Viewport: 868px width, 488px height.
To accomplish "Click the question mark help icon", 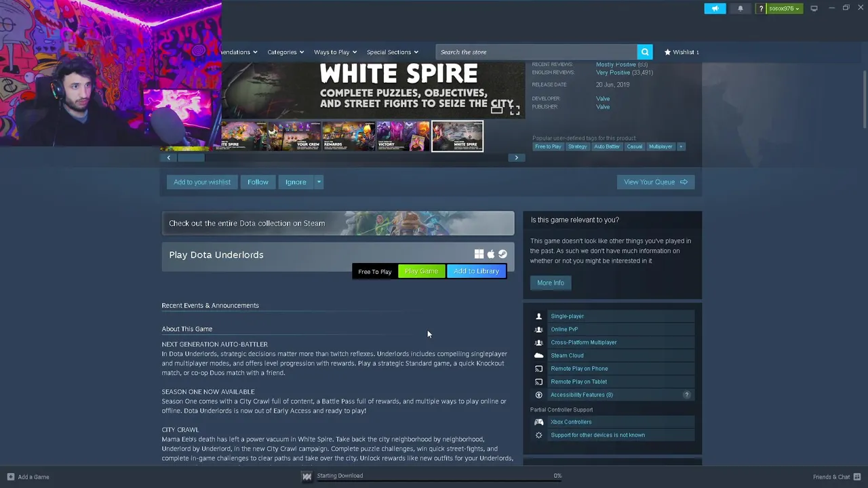I will [761, 8].
